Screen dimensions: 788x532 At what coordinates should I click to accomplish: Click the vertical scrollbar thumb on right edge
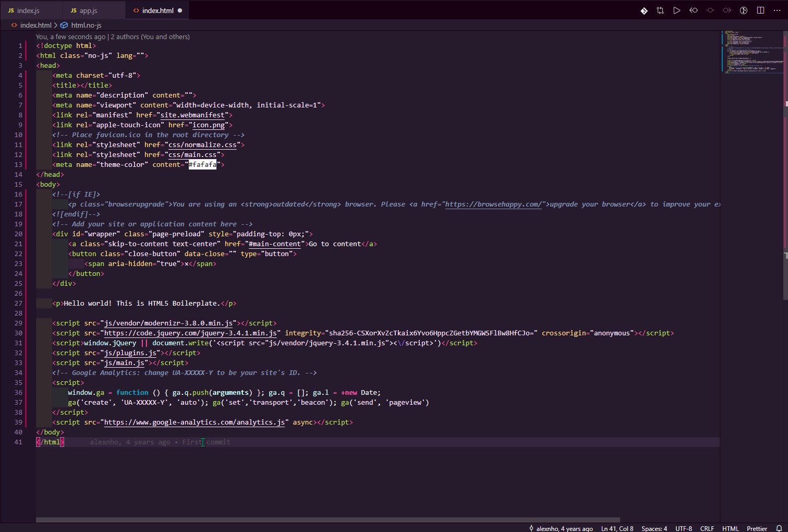[785, 165]
